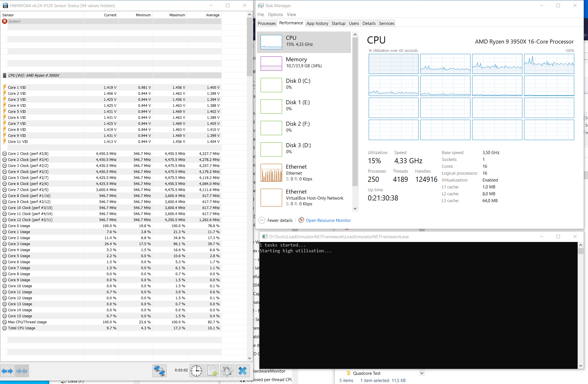Click the Open Resource Monitor link

click(328, 220)
